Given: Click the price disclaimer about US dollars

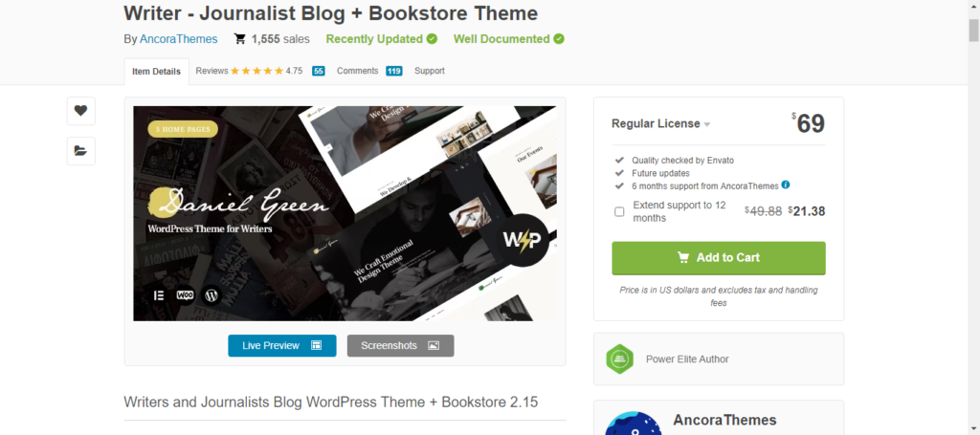Looking at the screenshot, I should tap(718, 296).
